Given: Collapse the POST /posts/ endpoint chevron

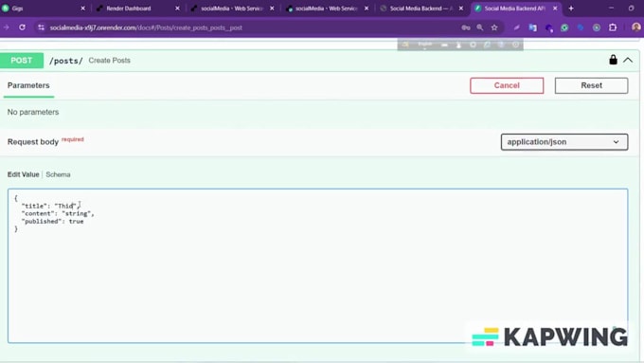Looking at the screenshot, I should coord(628,60).
